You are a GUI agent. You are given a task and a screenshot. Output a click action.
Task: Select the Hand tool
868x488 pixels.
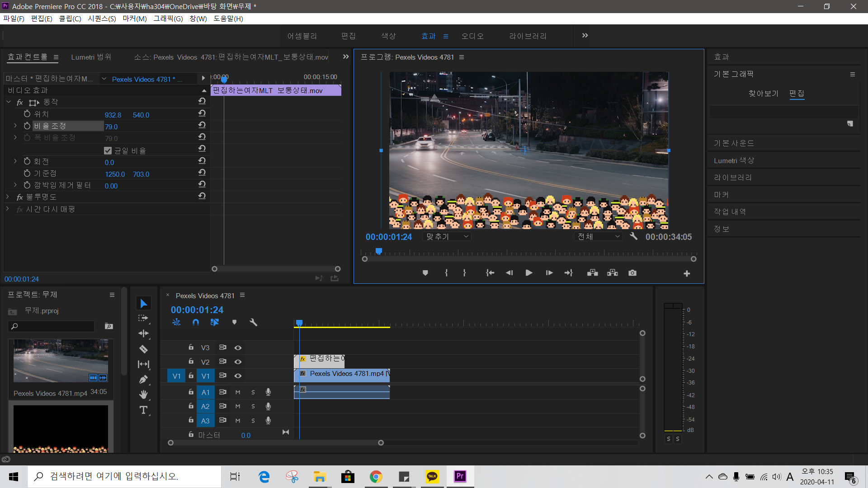tap(143, 395)
